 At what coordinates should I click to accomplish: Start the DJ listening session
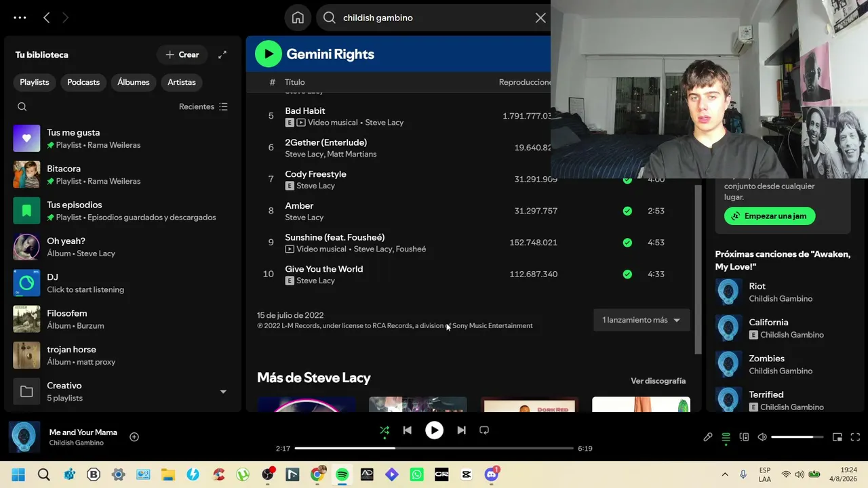[122, 283]
